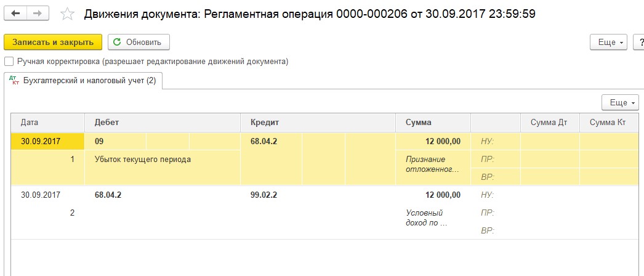This screenshot has height=276, width=644.
Task: Select the Сумма Дт column header
Action: tap(549, 123)
